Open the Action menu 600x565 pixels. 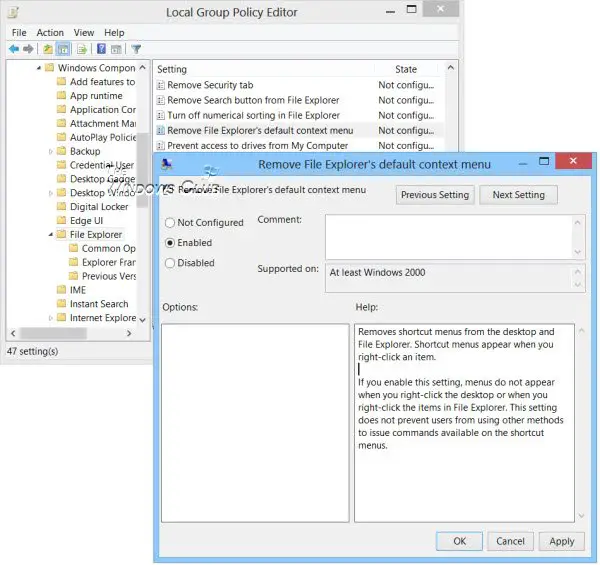(x=50, y=33)
